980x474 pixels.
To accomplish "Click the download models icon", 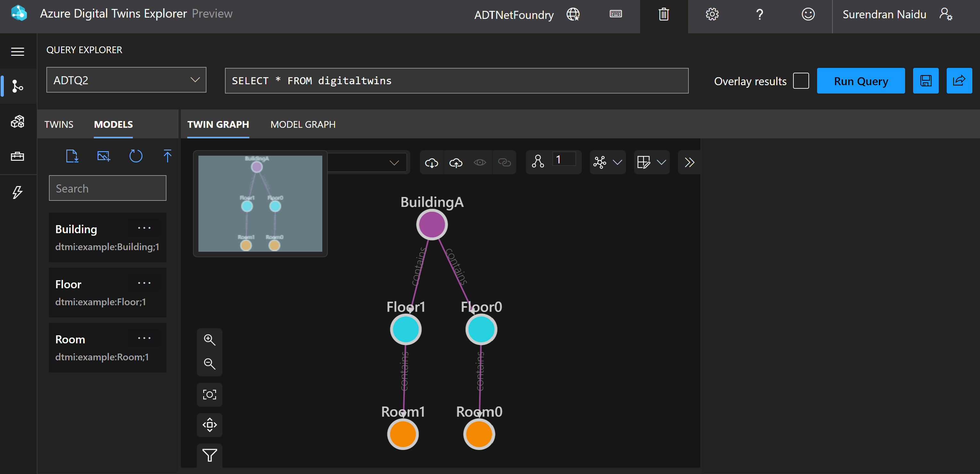I will pyautogui.click(x=72, y=156).
